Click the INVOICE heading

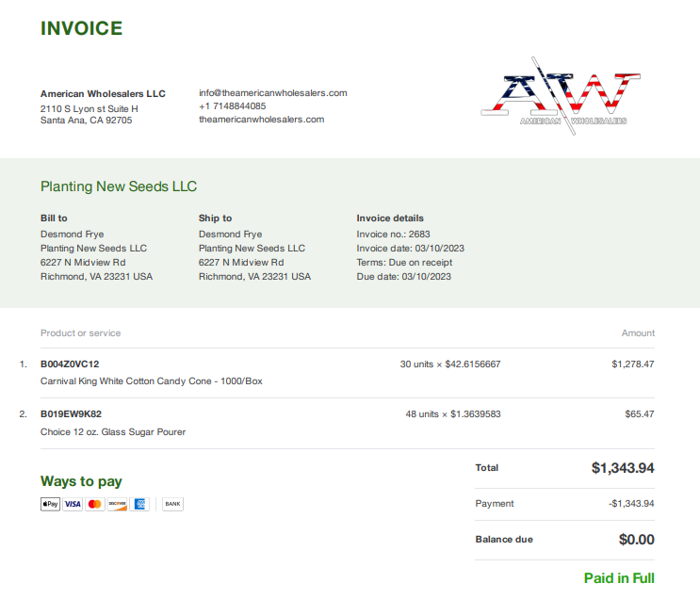81,28
